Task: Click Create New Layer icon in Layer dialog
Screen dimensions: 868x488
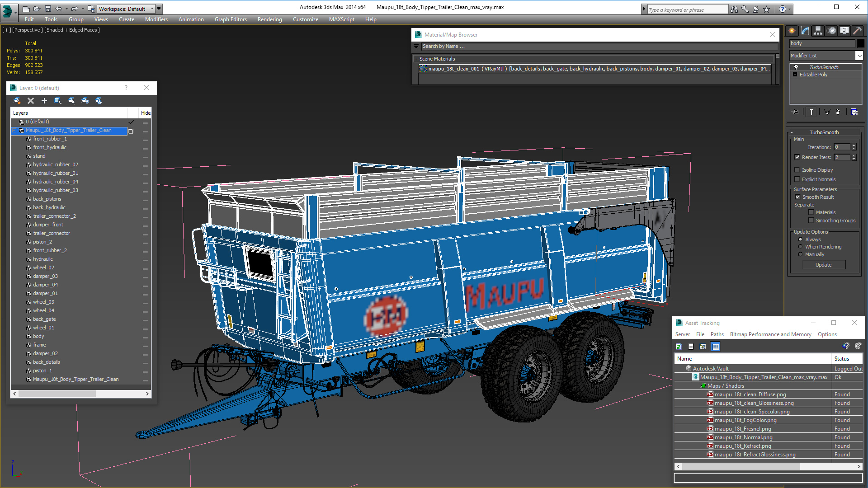Action: click(17, 101)
